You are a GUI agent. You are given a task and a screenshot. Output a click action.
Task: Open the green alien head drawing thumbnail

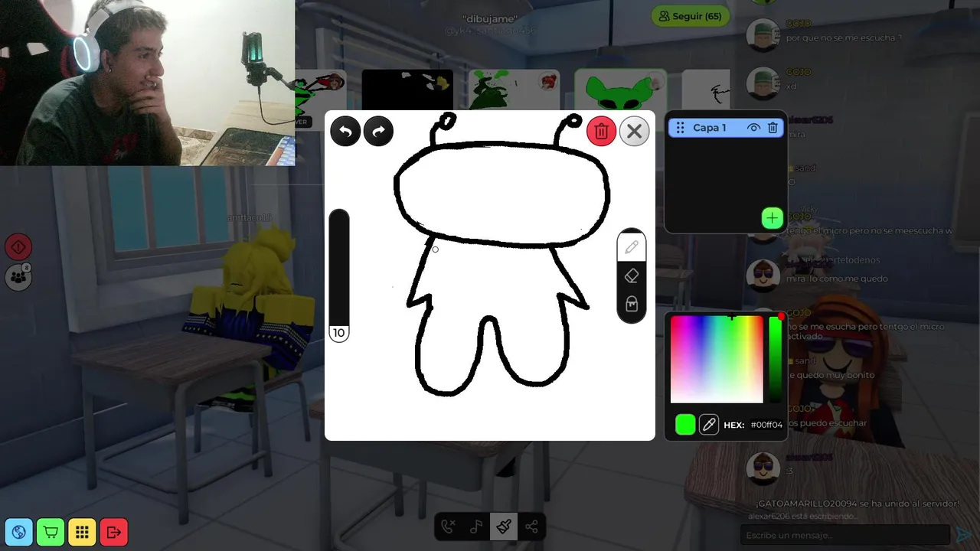(x=620, y=90)
